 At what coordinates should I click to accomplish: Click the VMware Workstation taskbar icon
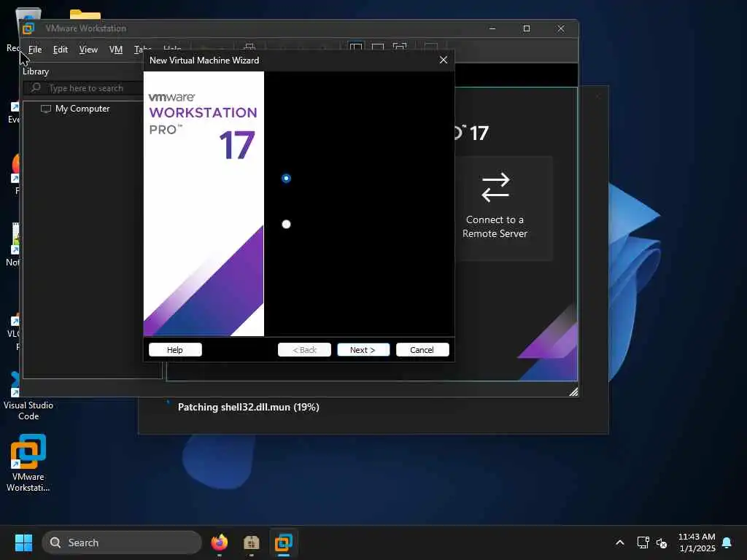click(x=284, y=542)
